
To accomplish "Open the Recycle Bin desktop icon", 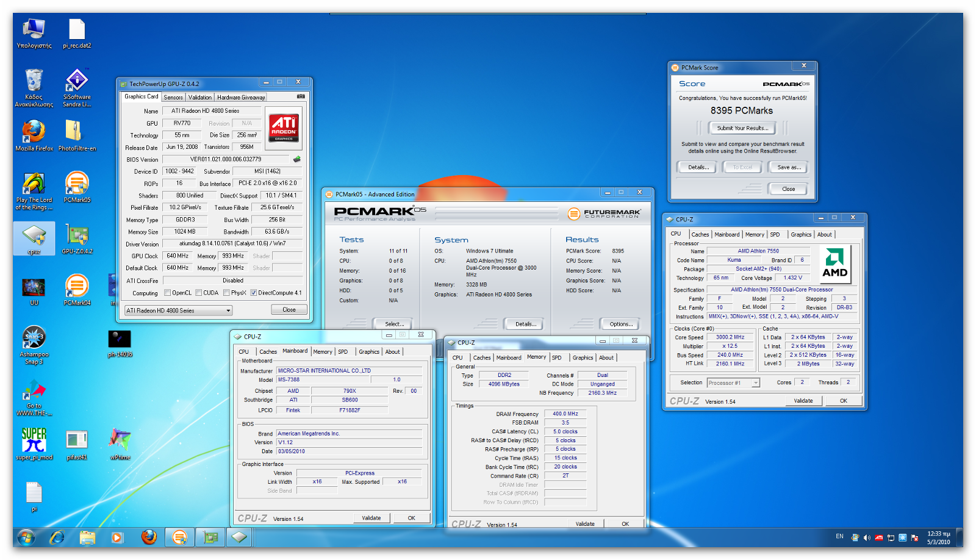I will pyautogui.click(x=34, y=88).
